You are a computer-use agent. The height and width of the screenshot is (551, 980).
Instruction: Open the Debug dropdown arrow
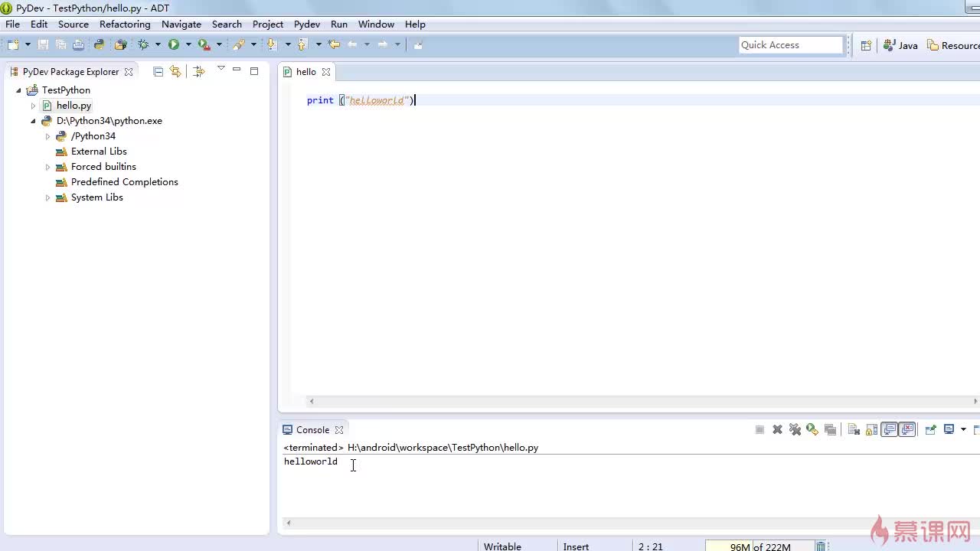pyautogui.click(x=158, y=44)
